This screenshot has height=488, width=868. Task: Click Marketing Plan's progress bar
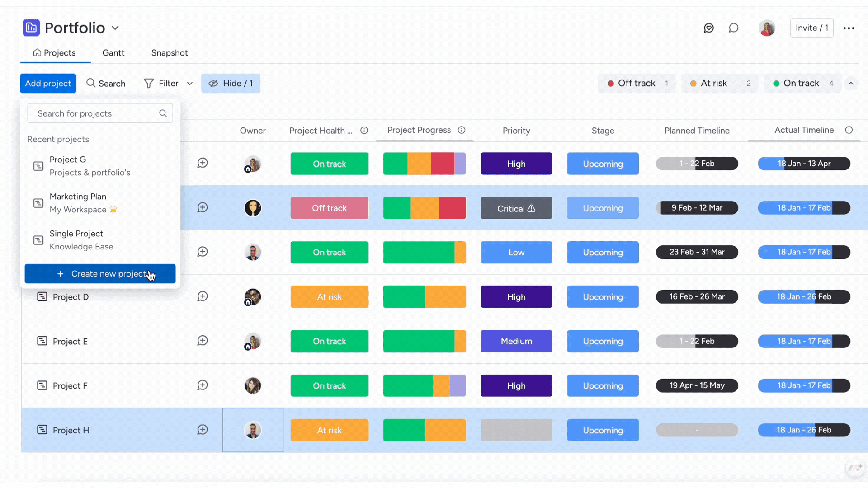424,207
